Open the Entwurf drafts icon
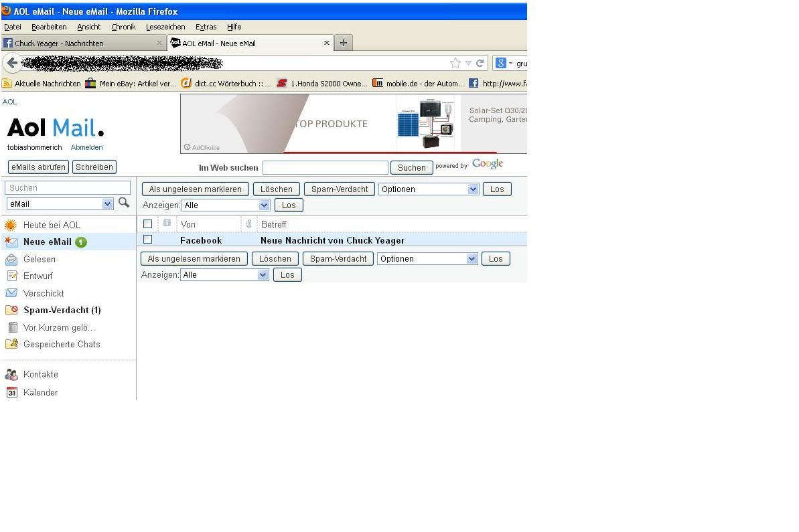This screenshot has height=532, width=799. point(11,276)
